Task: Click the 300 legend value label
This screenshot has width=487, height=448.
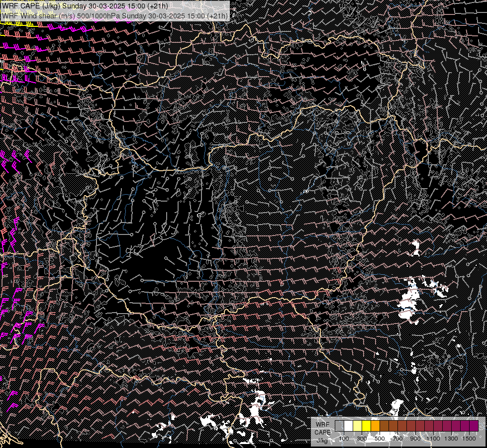Action: (x=362, y=439)
